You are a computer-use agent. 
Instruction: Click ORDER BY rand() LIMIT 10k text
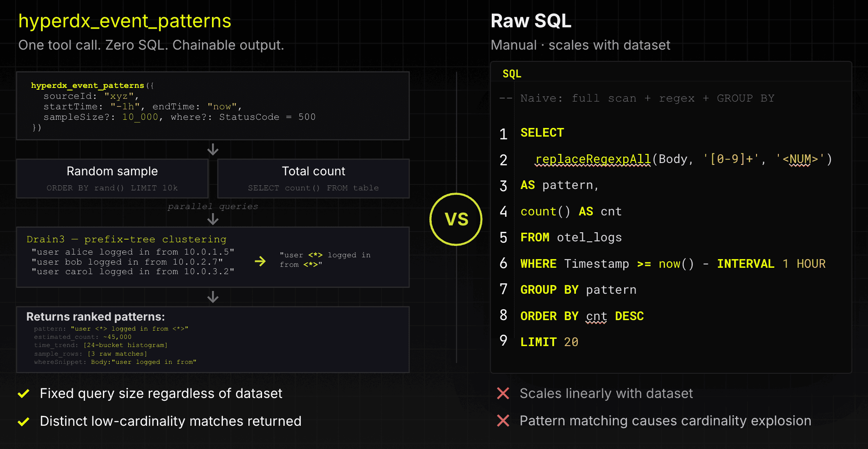112,188
